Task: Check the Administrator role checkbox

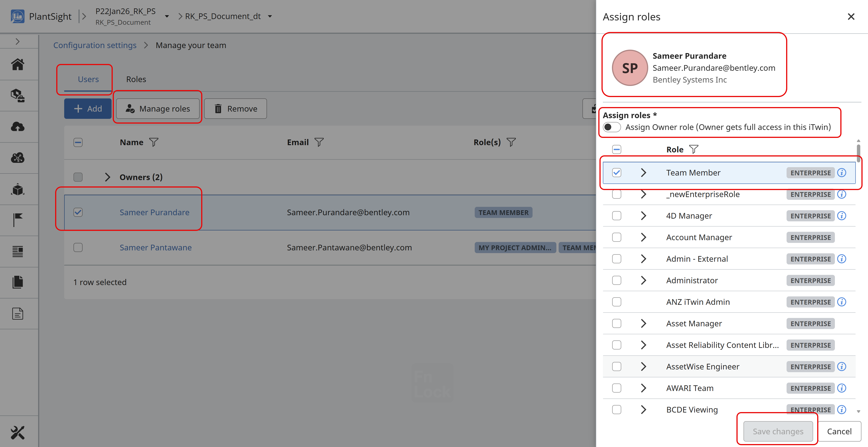Action: pyautogui.click(x=617, y=280)
